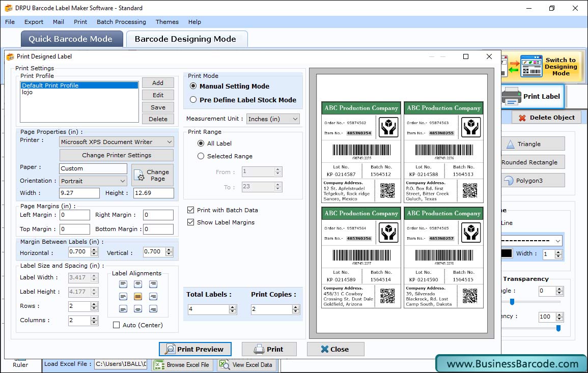Click the View Excel Data icon
Screen dimensions: 588x373
pyautogui.click(x=224, y=364)
